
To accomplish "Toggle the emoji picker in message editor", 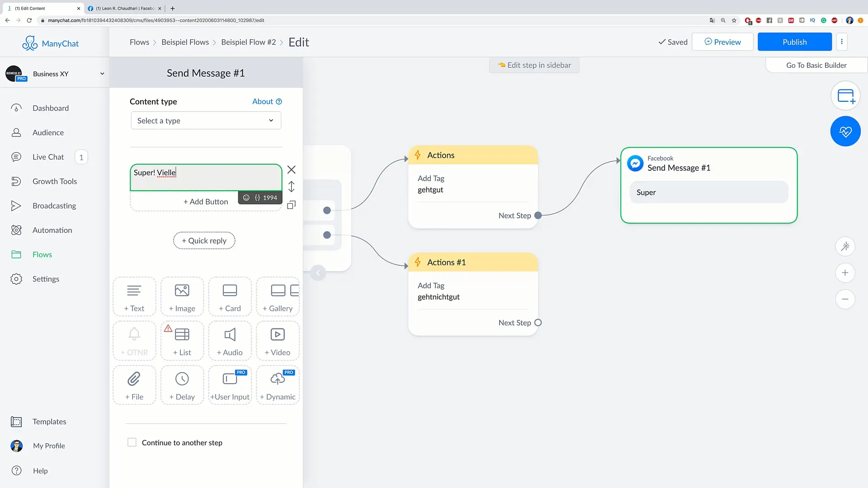I will pyautogui.click(x=246, y=197).
